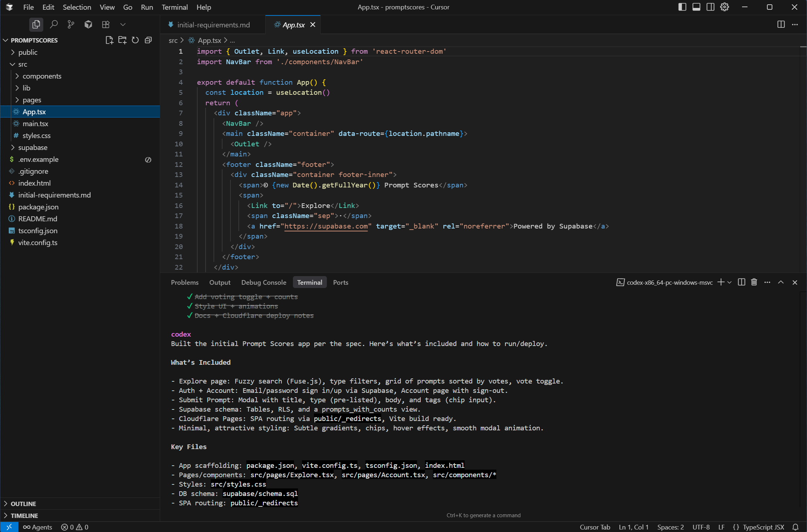
Task: Refresh the PROMPTSCORES explorer
Action: pyautogui.click(x=135, y=40)
